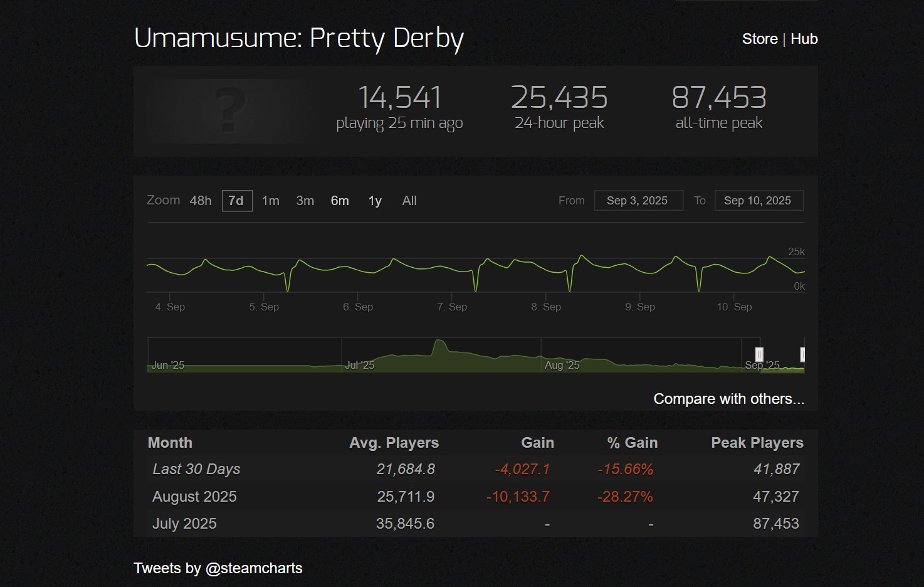Click the Month column header
Screen dimensions: 924x587
(170, 443)
